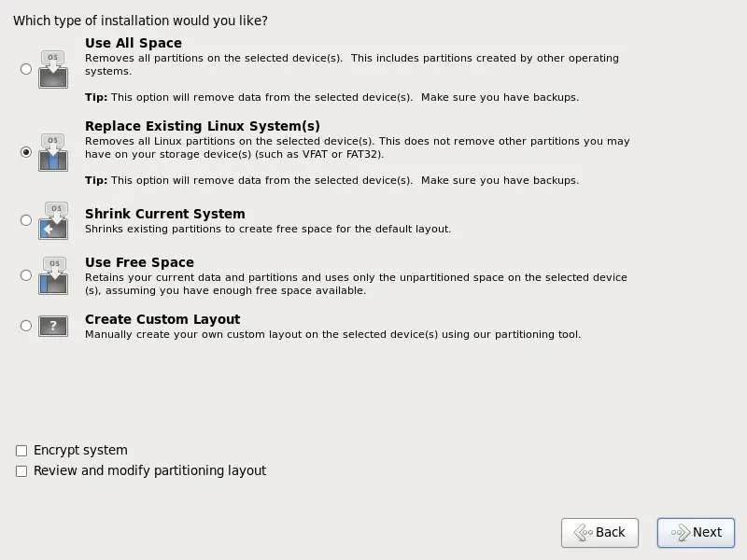Viewport: 747px width, 560px height.
Task: Pick the Use Free Space radio button
Action: pyautogui.click(x=26, y=275)
